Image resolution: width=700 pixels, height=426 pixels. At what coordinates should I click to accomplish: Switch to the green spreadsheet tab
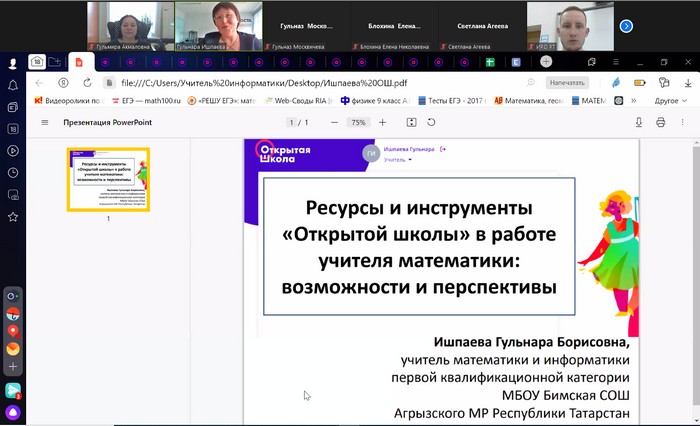click(x=490, y=62)
